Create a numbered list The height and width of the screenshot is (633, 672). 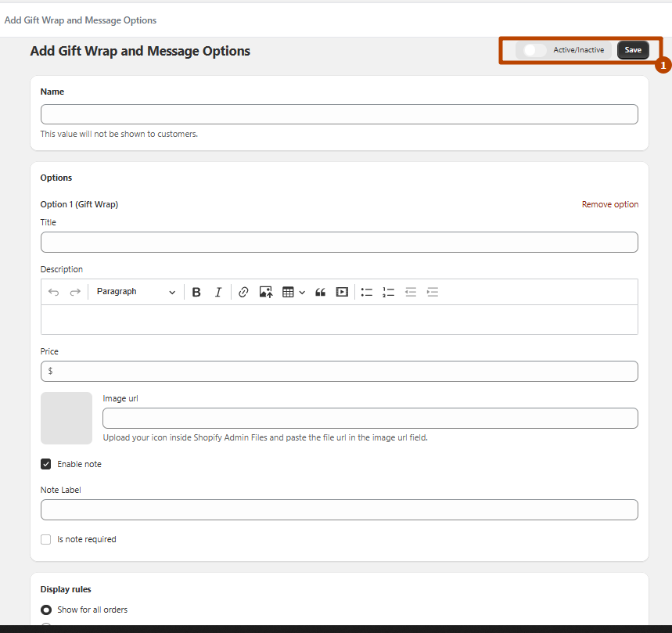coord(388,292)
